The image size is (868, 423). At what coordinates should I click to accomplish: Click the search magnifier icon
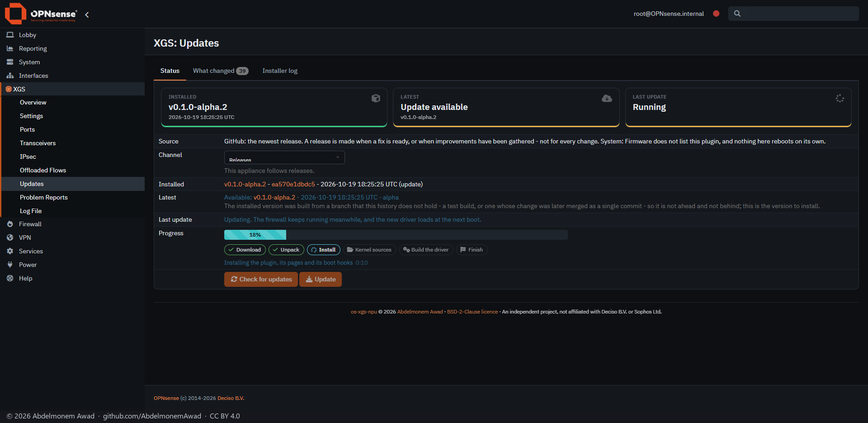pos(737,14)
